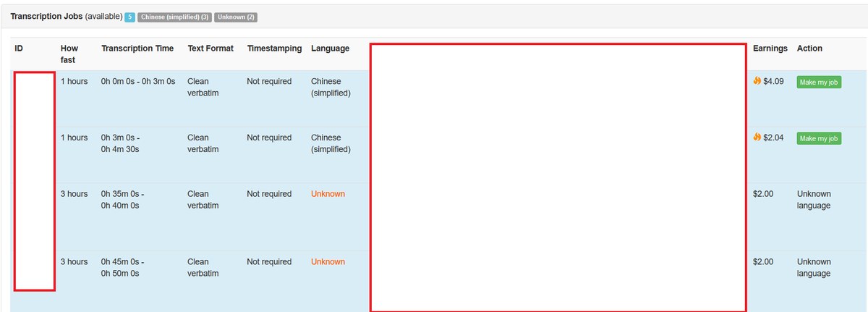
Task: Filter by Unknown (2) badge
Action: [x=236, y=17]
